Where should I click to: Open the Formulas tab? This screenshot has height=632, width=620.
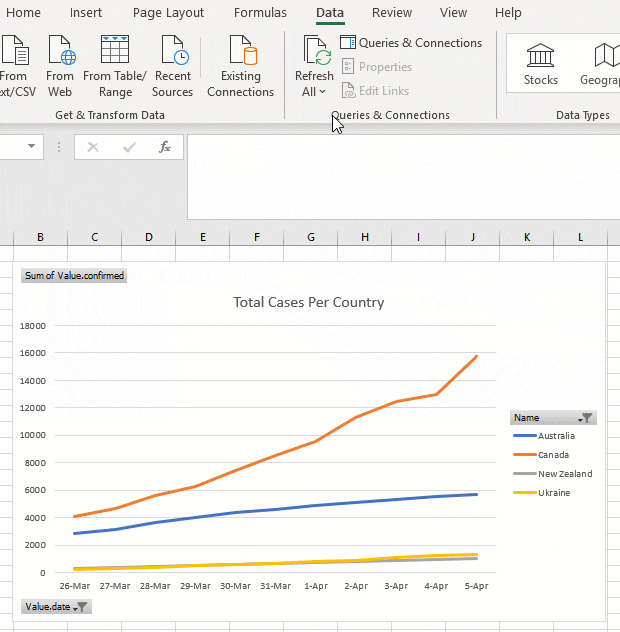tap(260, 12)
